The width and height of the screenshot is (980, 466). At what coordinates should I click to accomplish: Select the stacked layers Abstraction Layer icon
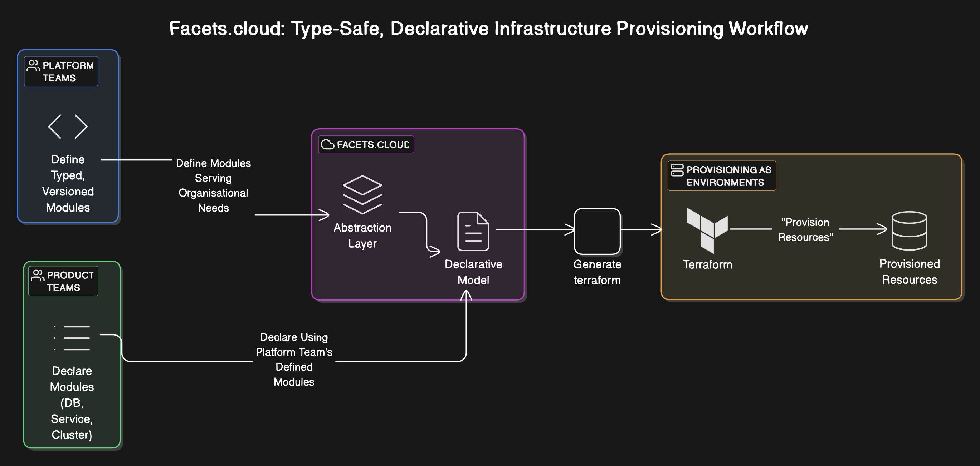coord(362,195)
